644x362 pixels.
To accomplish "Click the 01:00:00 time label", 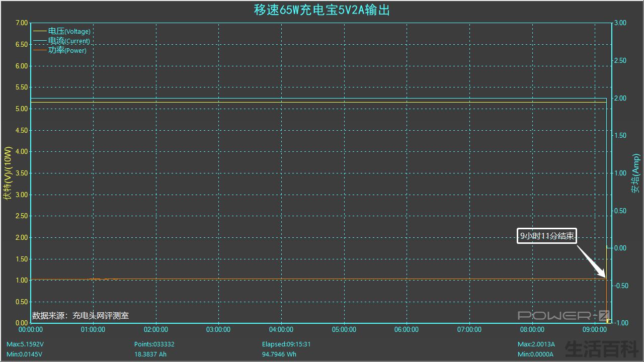I will pos(93,330).
